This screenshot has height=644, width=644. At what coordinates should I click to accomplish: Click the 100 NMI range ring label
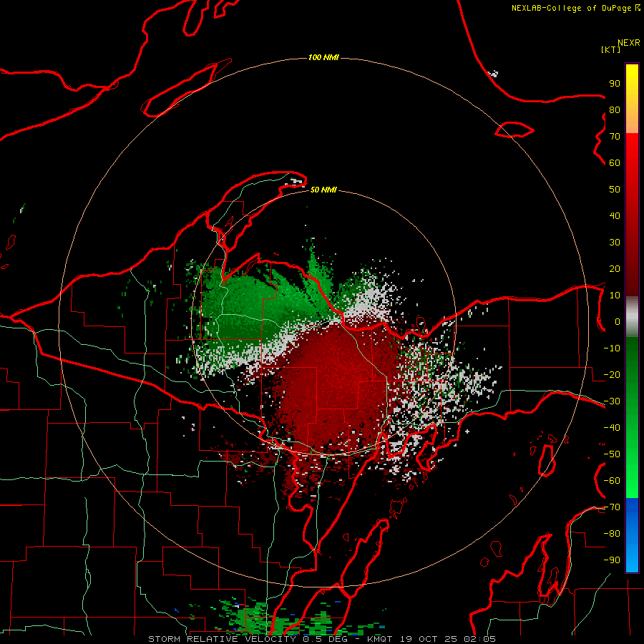323,57
